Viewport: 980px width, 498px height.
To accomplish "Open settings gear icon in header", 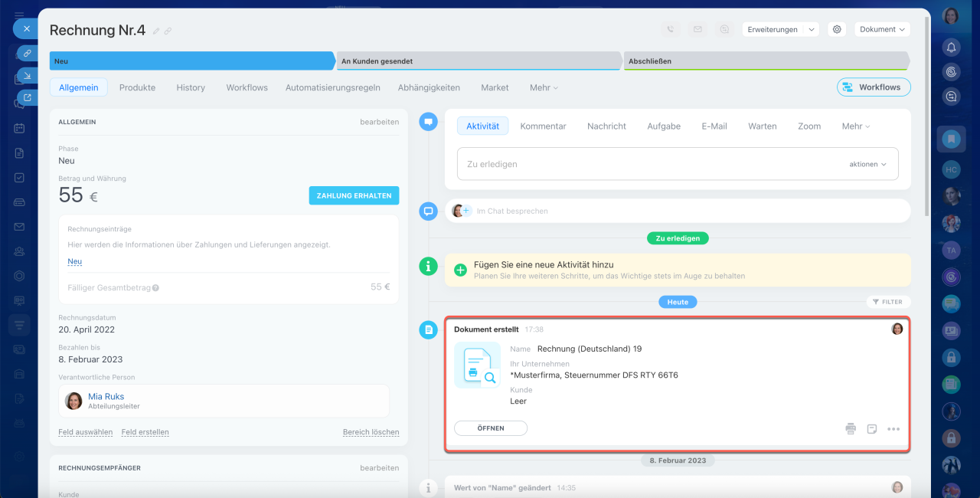I will coord(837,29).
